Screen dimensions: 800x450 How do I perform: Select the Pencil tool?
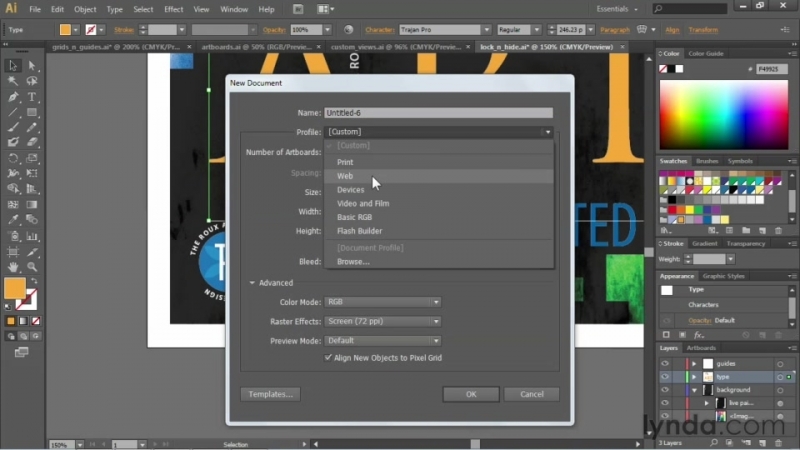point(32,127)
